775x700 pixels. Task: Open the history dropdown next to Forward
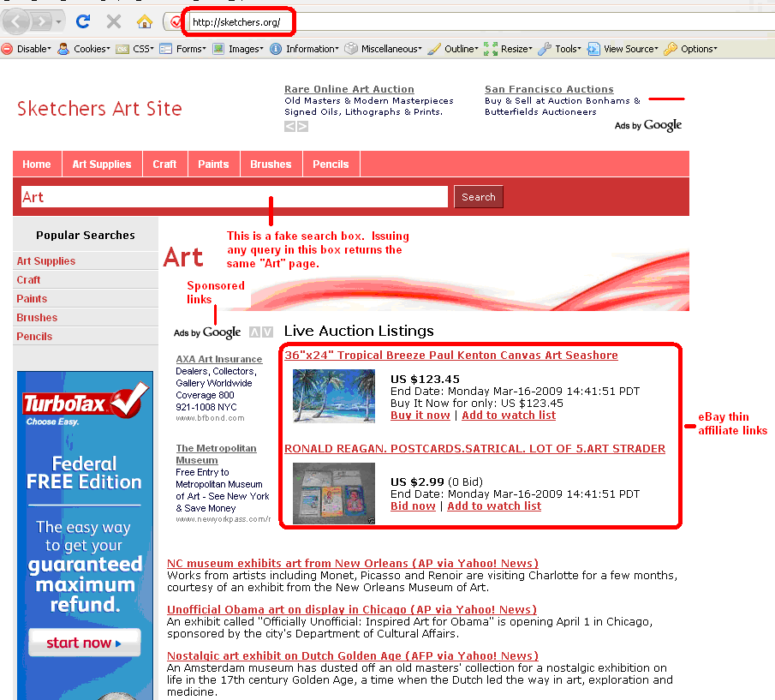point(58,21)
